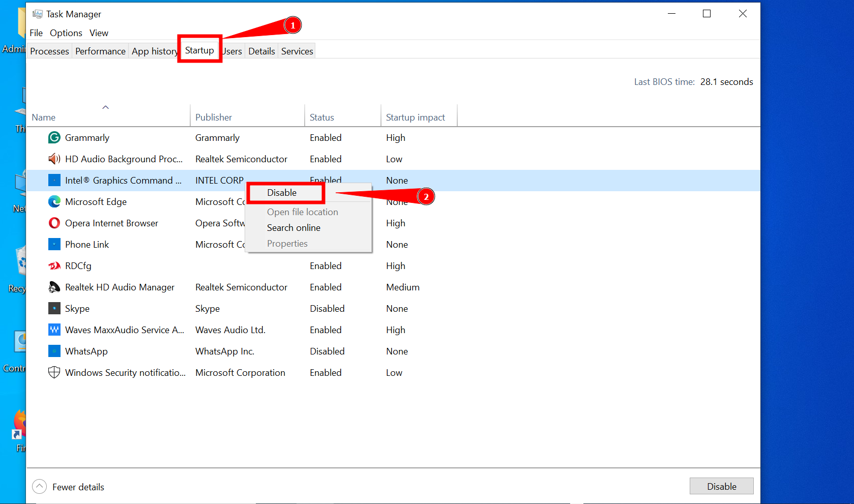This screenshot has width=854, height=504.
Task: Click the HD Audio speaker icon
Action: pos(54,159)
